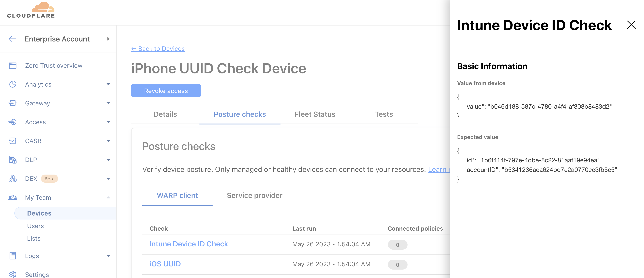The width and height of the screenshot is (644, 278).
Task: Click the Settings gear icon
Action: point(13,274)
